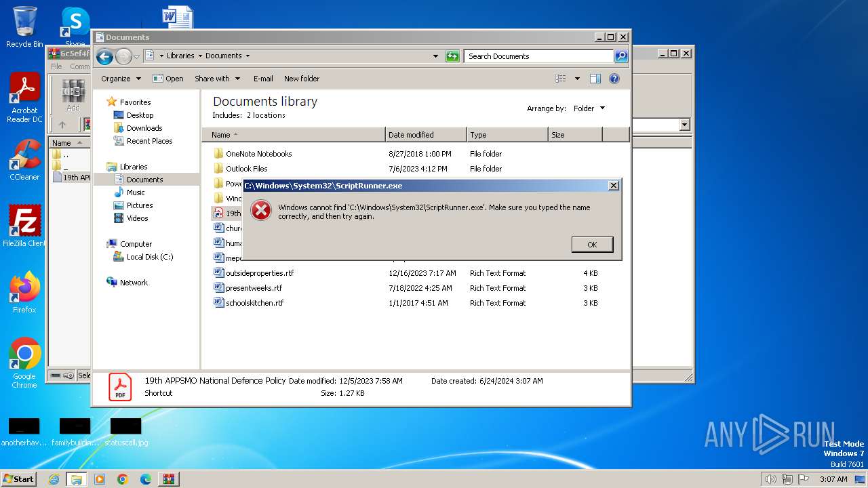The height and width of the screenshot is (488, 868).
Task: Expand the Libraries breadcrumb arrow
Action: 201,56
